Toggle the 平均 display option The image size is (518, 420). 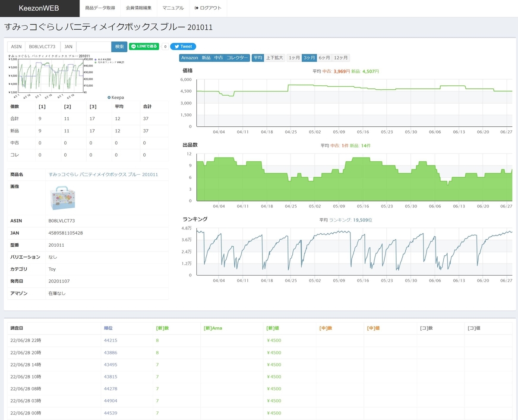pyautogui.click(x=258, y=58)
